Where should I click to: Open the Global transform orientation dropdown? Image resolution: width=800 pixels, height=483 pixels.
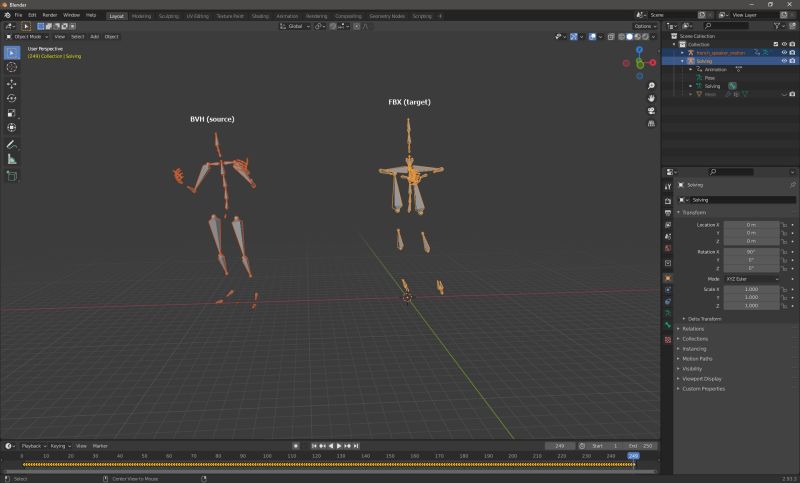[x=295, y=26]
